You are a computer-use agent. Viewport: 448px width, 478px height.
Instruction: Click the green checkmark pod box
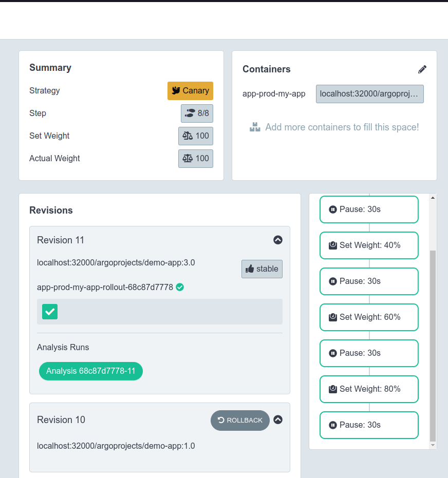[x=50, y=312]
